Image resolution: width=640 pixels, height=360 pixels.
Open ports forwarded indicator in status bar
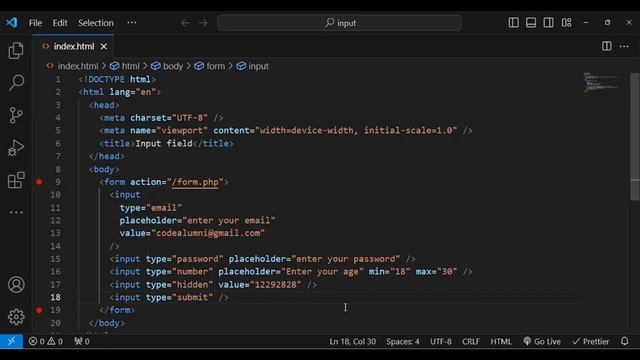tap(82, 341)
